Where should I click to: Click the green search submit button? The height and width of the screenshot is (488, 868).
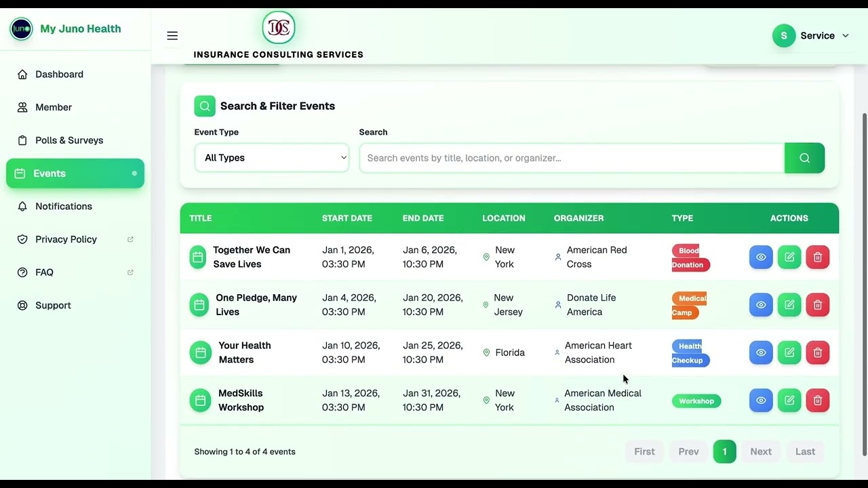coord(804,158)
